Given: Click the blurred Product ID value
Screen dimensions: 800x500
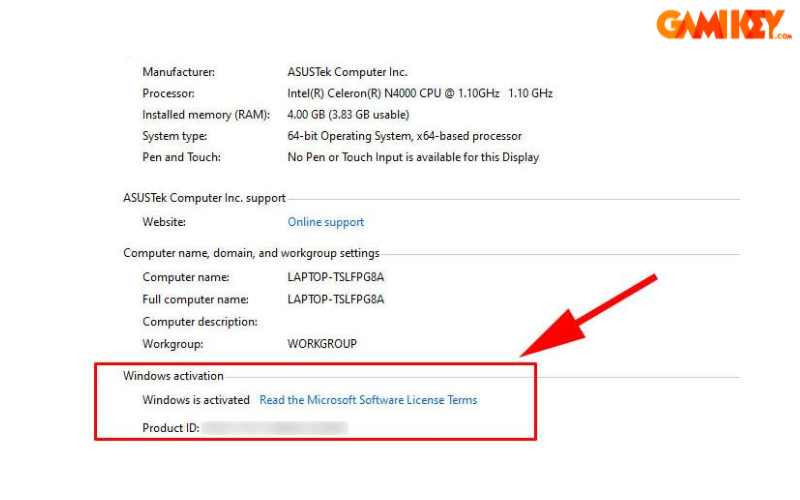Looking at the screenshot, I should [275, 429].
